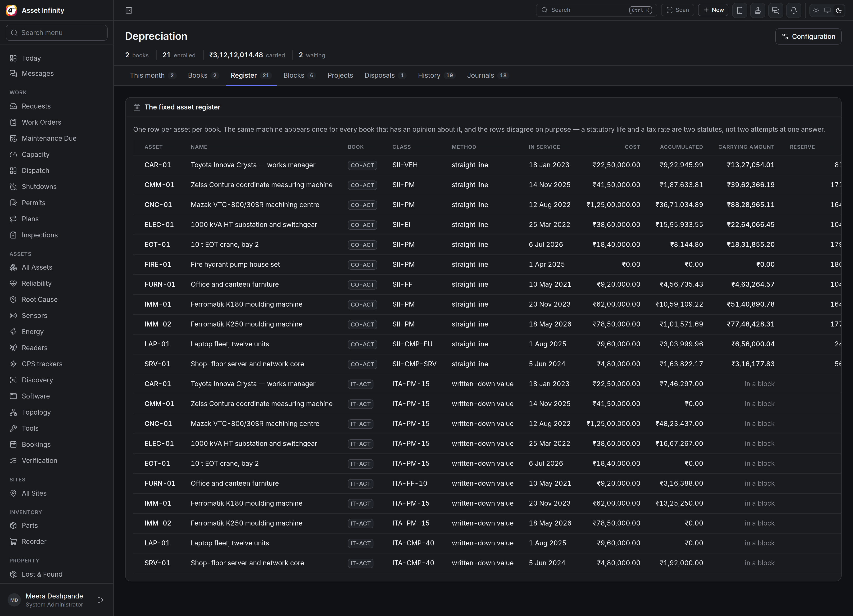Open the messages chat bubbles icon in top bar

point(776,10)
